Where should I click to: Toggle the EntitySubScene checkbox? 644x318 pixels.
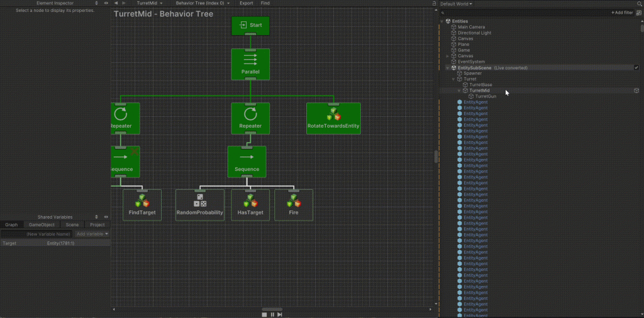pos(636,67)
